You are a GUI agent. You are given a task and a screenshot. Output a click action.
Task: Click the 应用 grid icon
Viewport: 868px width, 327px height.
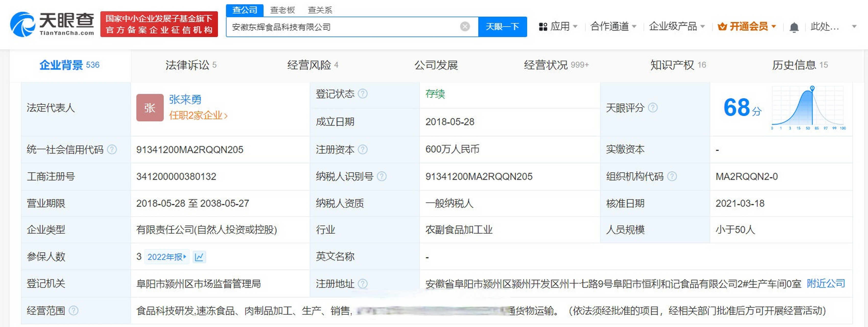click(543, 27)
